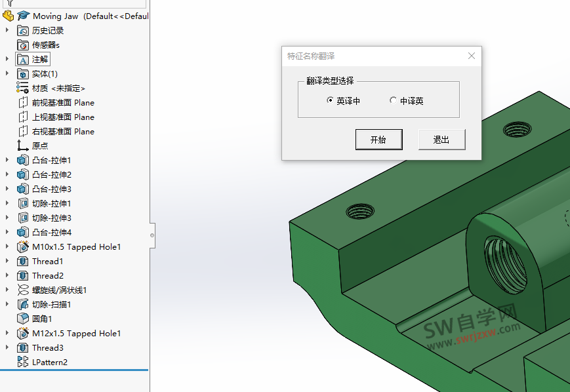Select the 凸台-拉伸1 boss-extrude feature icon
The image size is (570, 392).
point(22,160)
